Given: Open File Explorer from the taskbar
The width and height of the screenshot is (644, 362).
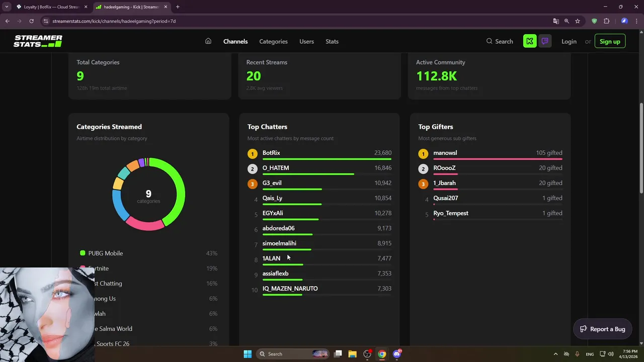Looking at the screenshot, I should [x=352, y=354].
